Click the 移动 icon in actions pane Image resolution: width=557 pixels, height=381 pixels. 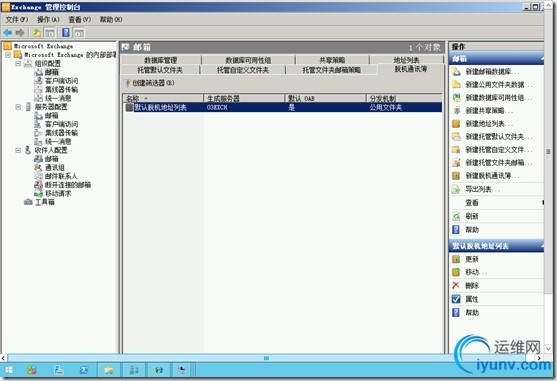pos(456,272)
